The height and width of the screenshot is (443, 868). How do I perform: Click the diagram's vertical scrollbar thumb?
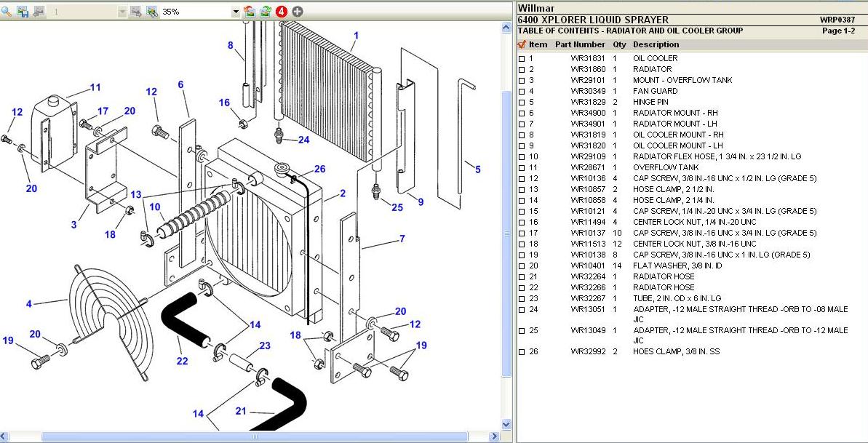(x=506, y=233)
